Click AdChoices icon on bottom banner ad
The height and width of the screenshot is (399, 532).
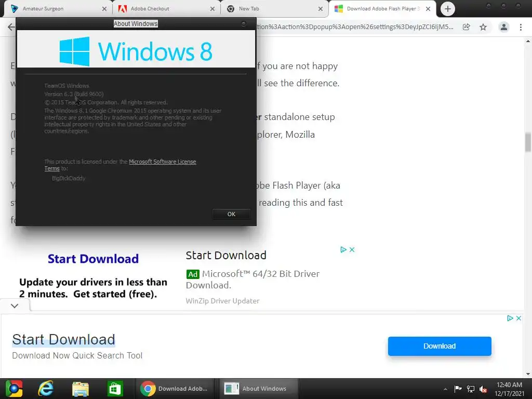tap(510, 318)
